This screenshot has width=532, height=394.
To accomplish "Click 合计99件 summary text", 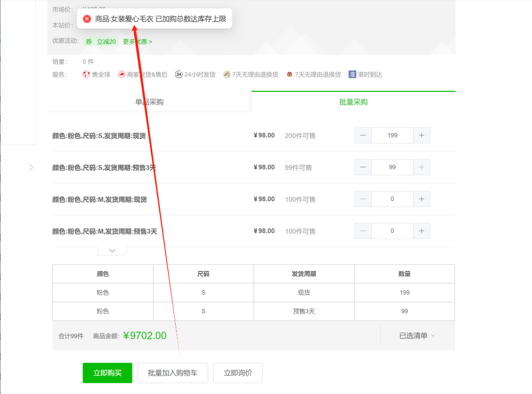I will click(71, 336).
